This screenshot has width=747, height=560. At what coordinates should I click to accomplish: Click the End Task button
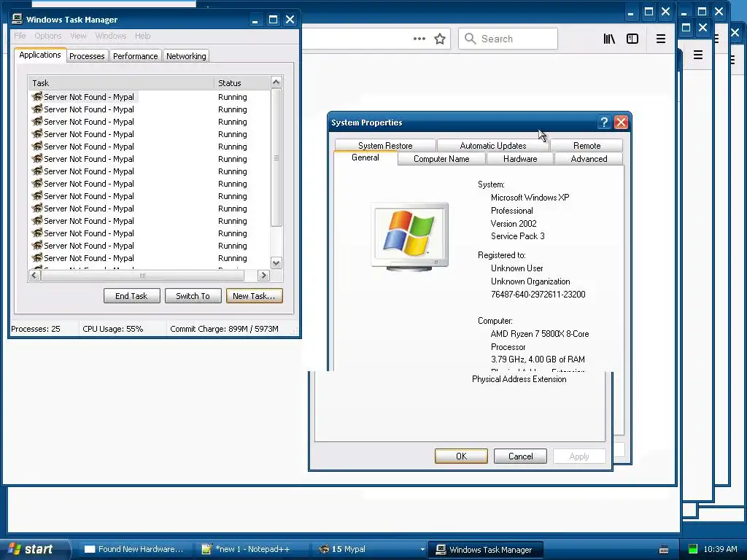(x=131, y=296)
